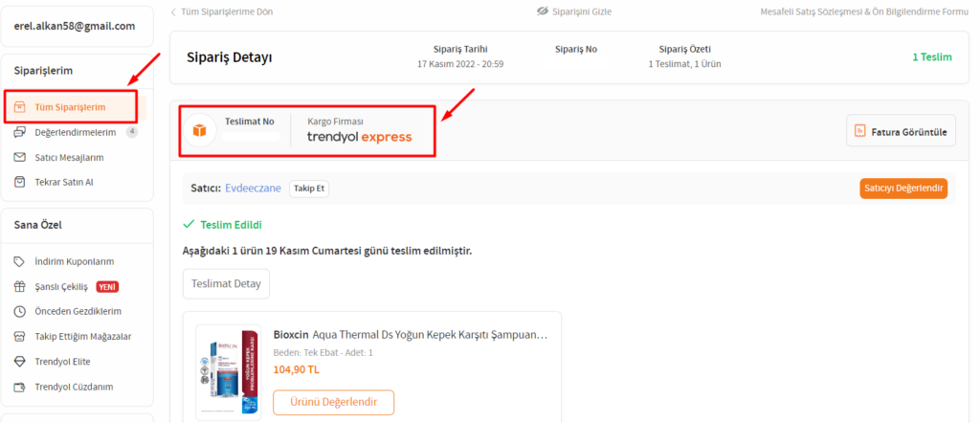Click the price 104,90 TL

click(x=297, y=369)
